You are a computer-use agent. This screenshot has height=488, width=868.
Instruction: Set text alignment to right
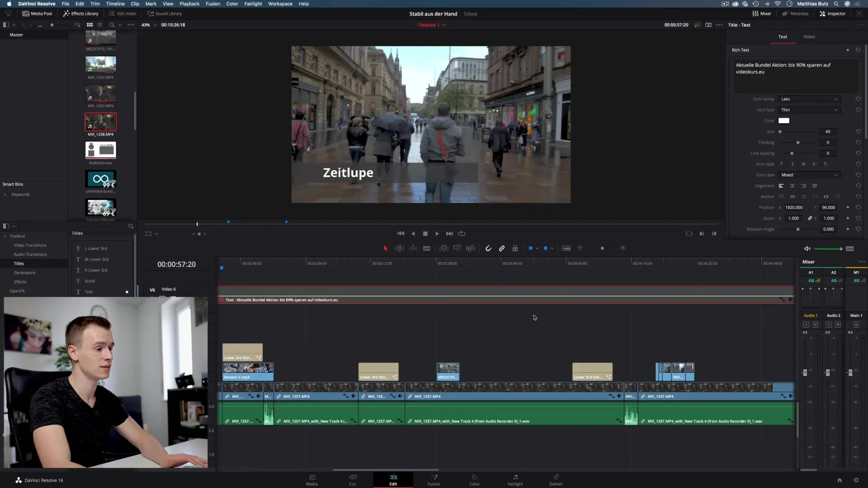(x=803, y=186)
